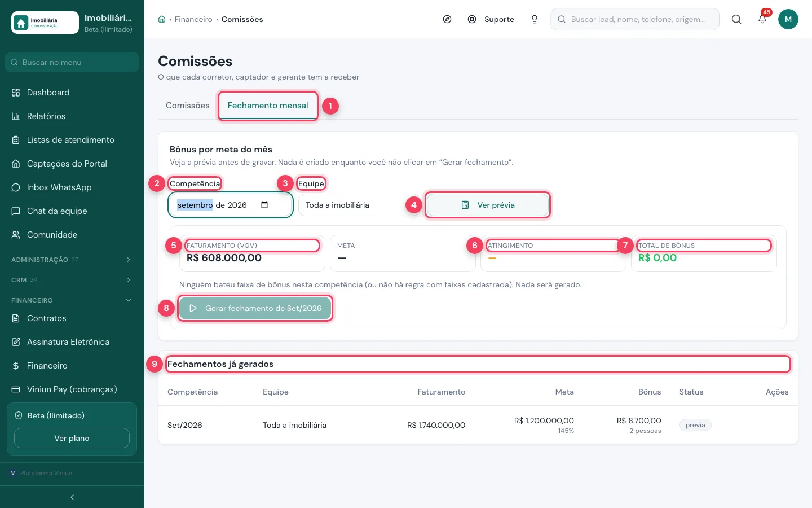This screenshot has height=508, width=812.
Task: Open Inbox WhatsApp
Action: tap(72, 187)
